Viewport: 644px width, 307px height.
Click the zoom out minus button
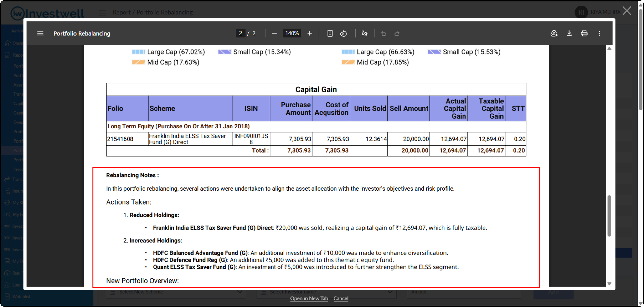275,33
